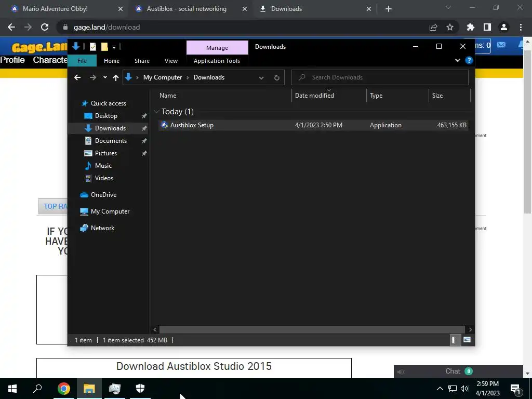This screenshot has width=532, height=399.
Task: Open the Share ribbon tab
Action: tap(142, 61)
